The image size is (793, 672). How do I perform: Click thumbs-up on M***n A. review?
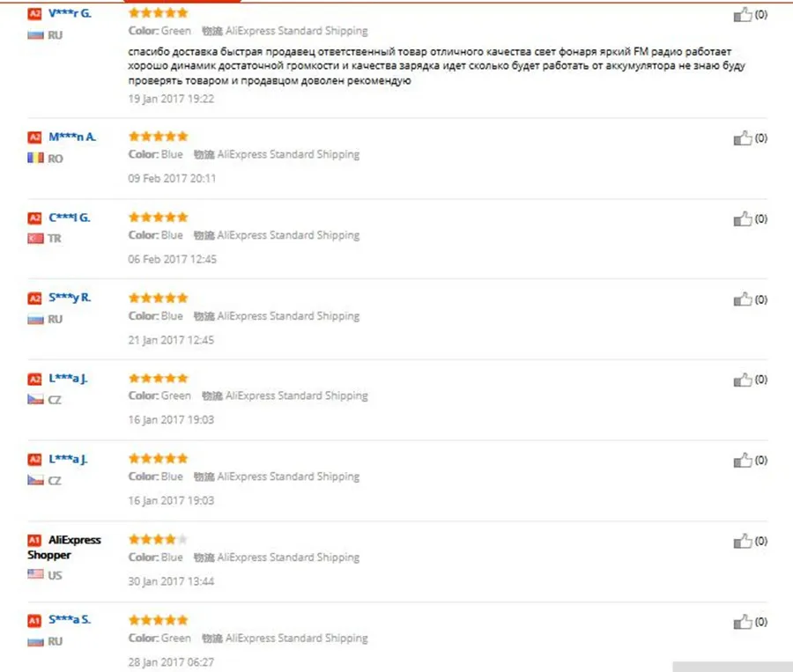coord(743,138)
